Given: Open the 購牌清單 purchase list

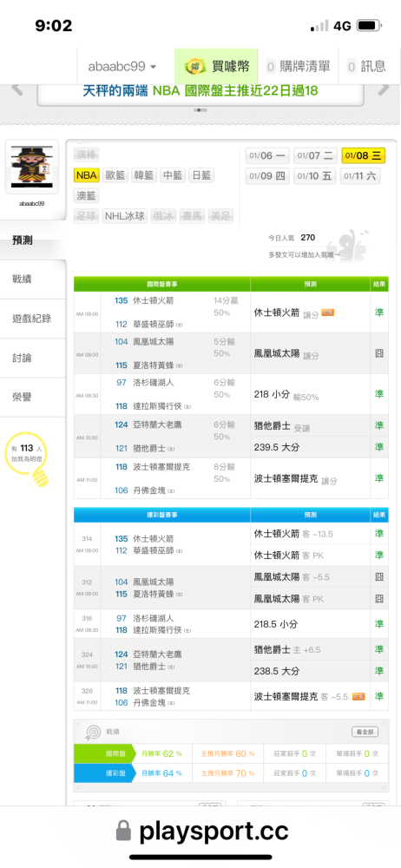Looking at the screenshot, I should (298, 67).
